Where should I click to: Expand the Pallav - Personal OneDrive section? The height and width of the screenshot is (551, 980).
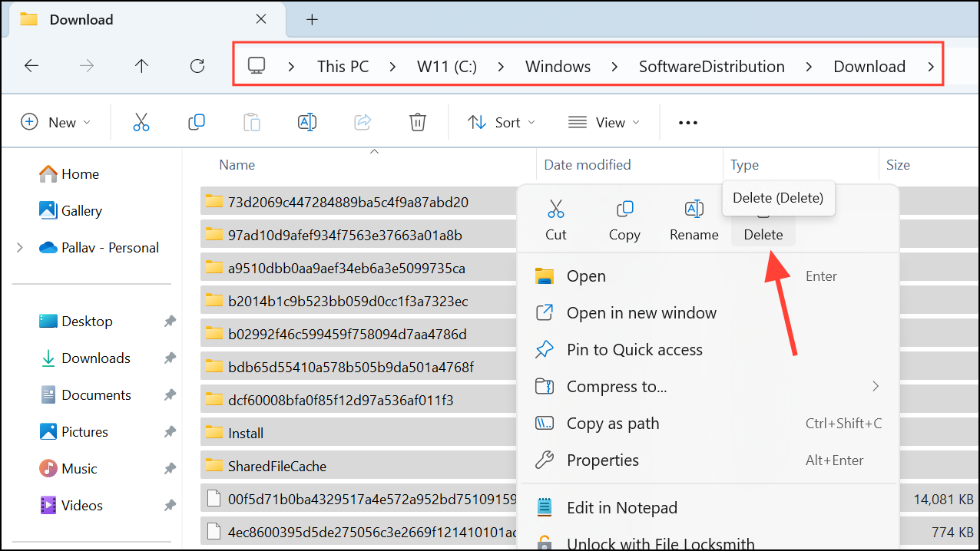click(18, 247)
